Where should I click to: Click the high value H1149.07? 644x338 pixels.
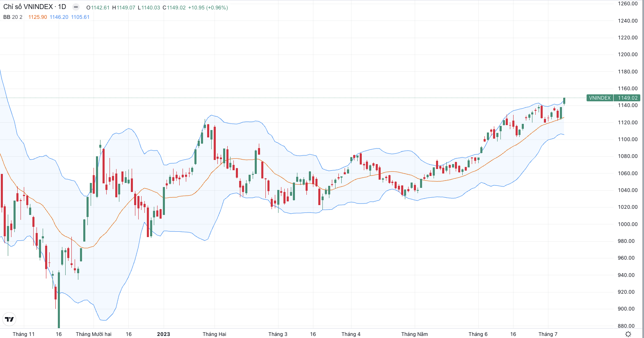click(x=123, y=8)
